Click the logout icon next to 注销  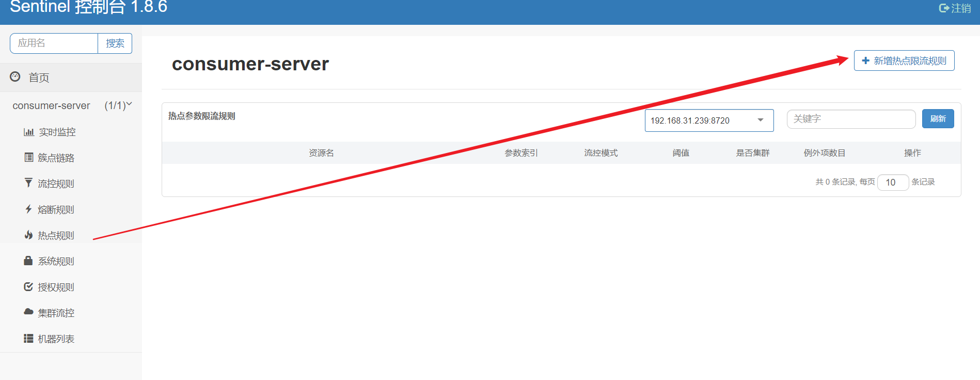[x=944, y=8]
